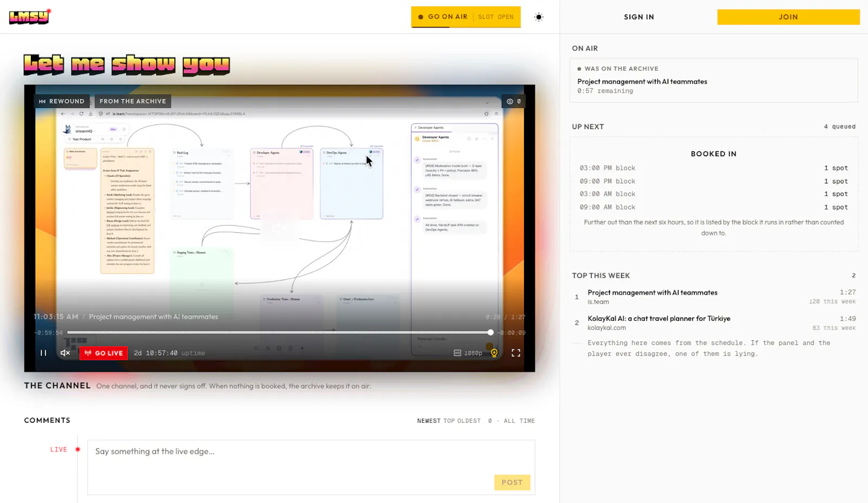
Task: Open the kolaykal.com source link
Action: click(x=607, y=328)
